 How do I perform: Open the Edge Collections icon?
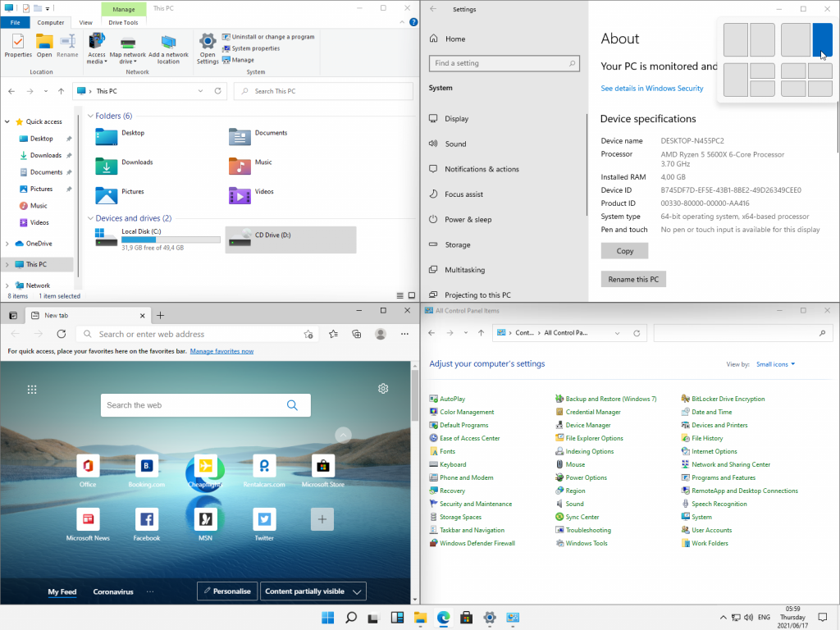tap(357, 334)
